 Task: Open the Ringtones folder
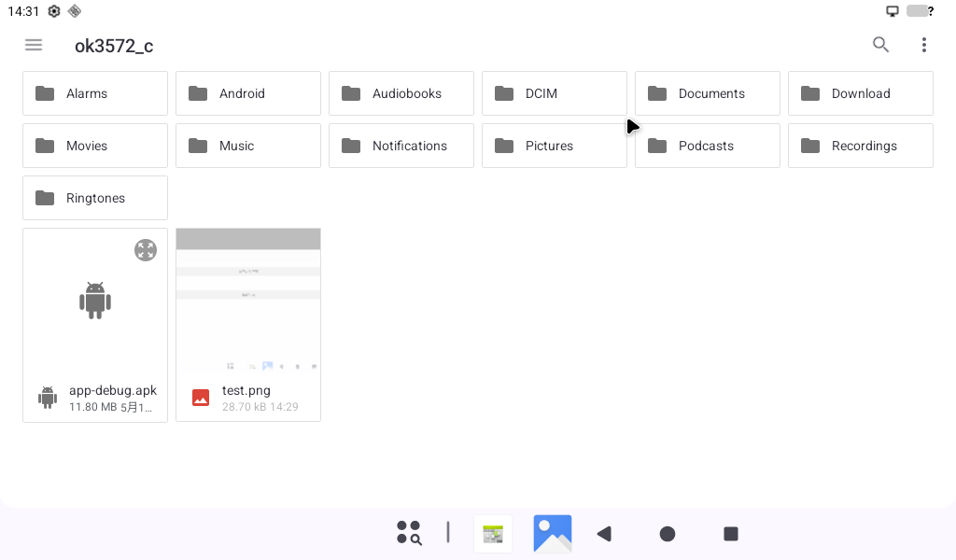pyautogui.click(x=95, y=198)
